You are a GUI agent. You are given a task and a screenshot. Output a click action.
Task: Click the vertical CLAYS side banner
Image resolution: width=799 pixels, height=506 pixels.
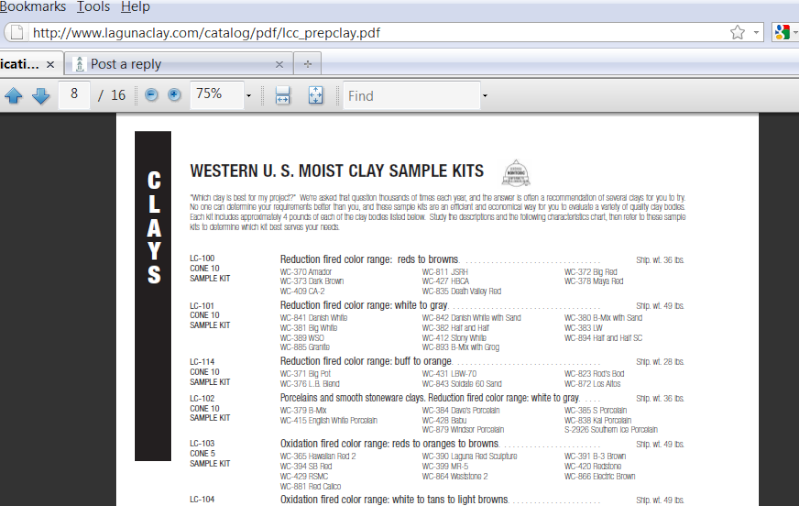click(x=153, y=296)
